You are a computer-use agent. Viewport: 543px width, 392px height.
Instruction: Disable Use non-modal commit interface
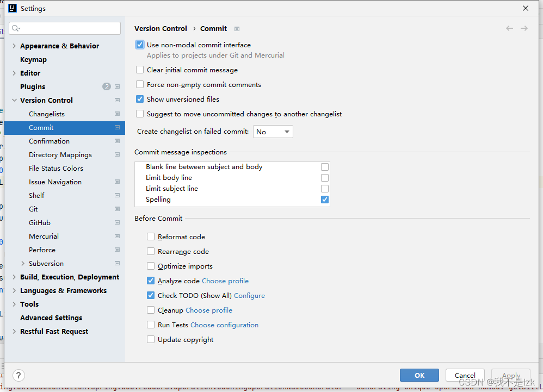(x=140, y=45)
